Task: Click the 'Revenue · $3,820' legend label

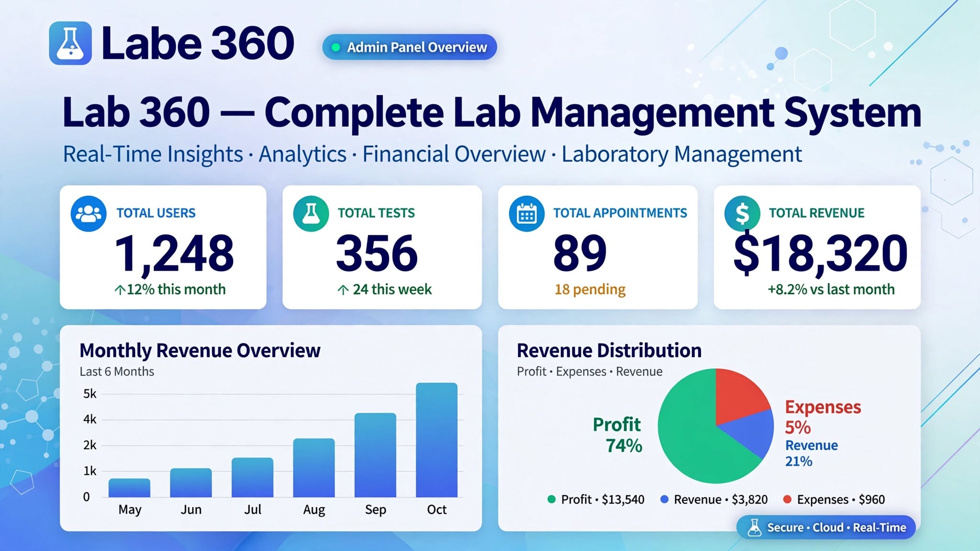Action: [721, 500]
